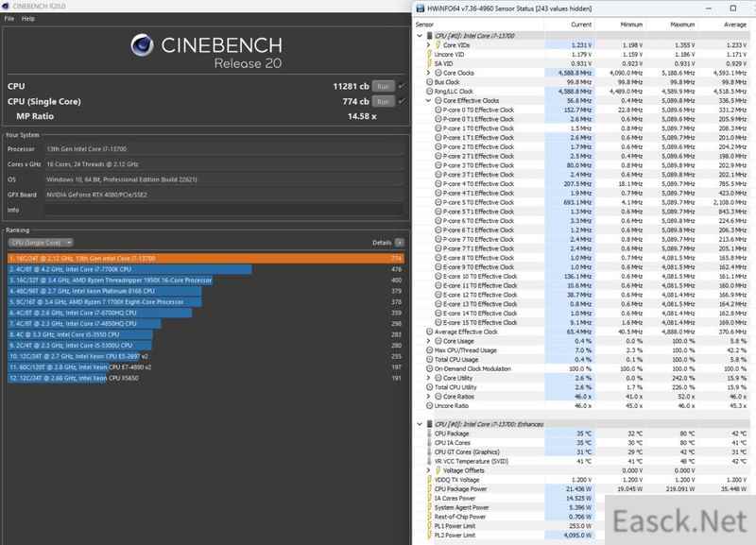Click the Details toggle button in Ranking
Image resolution: width=756 pixels, height=545 pixels.
399,243
